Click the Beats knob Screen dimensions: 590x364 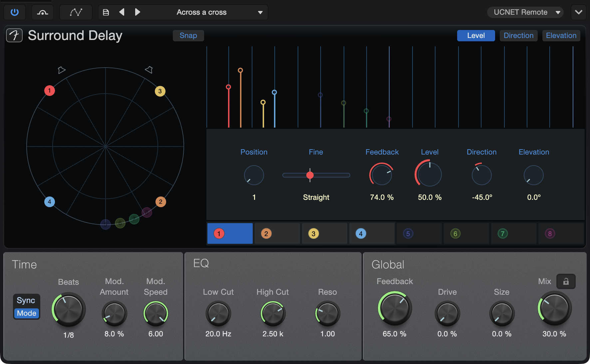(69, 309)
